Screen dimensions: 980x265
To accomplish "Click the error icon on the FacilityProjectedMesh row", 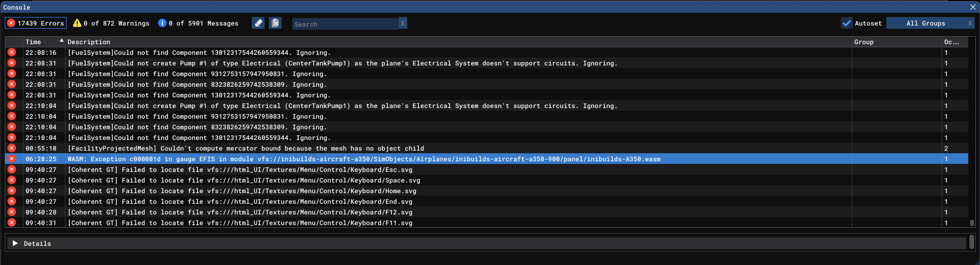I will 12,148.
